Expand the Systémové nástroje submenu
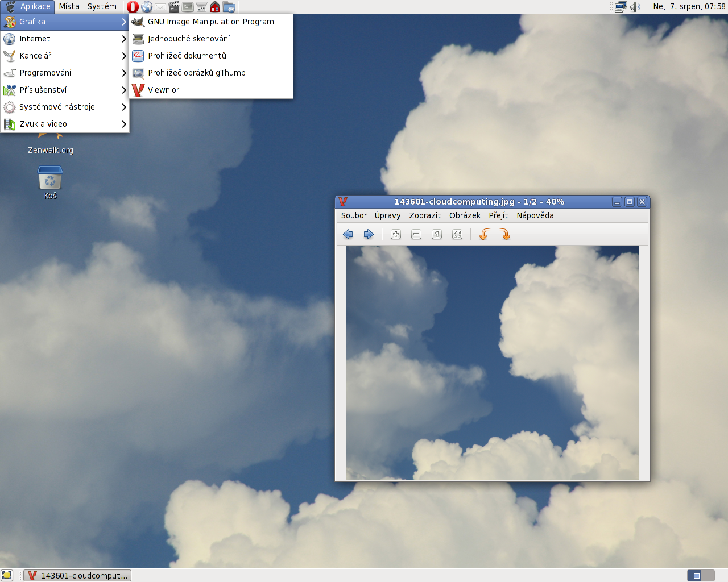 (65, 107)
